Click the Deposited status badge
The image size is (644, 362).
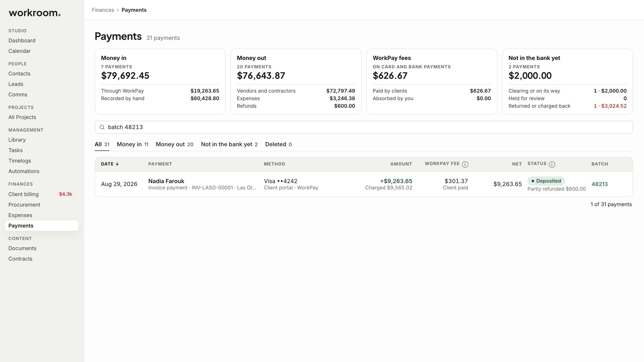(x=546, y=181)
